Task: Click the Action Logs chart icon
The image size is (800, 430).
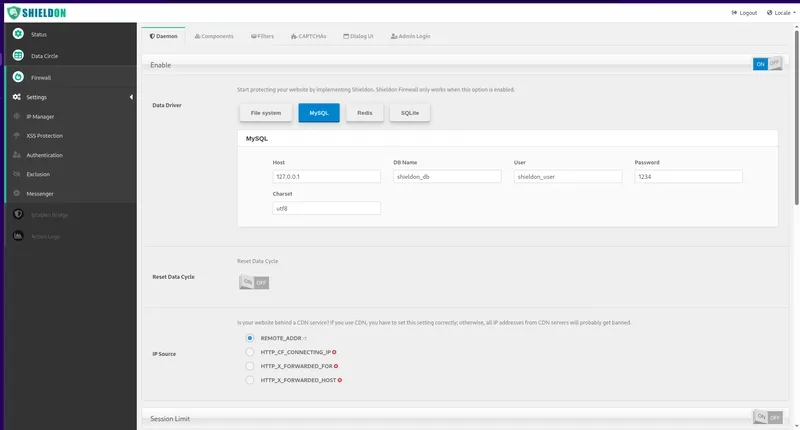Action: [18, 236]
